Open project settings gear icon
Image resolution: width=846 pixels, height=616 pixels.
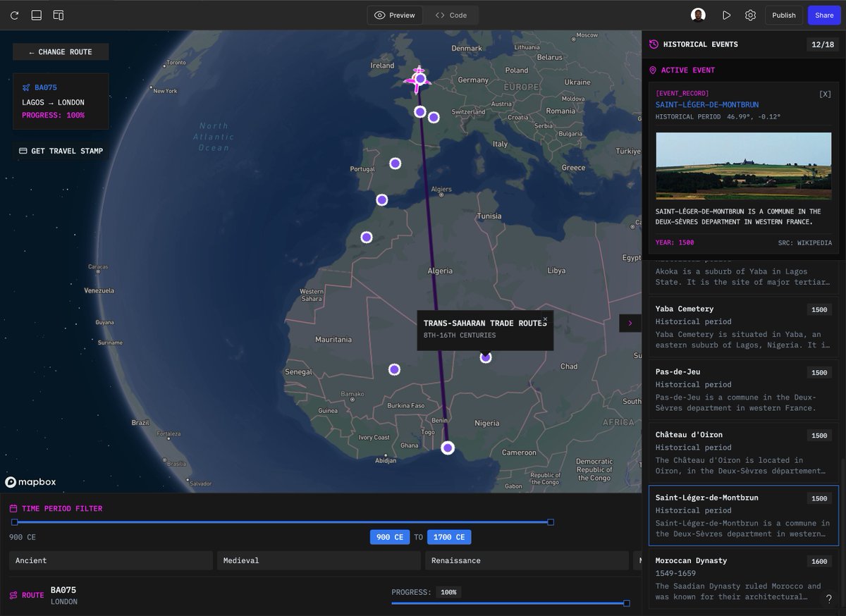point(750,15)
